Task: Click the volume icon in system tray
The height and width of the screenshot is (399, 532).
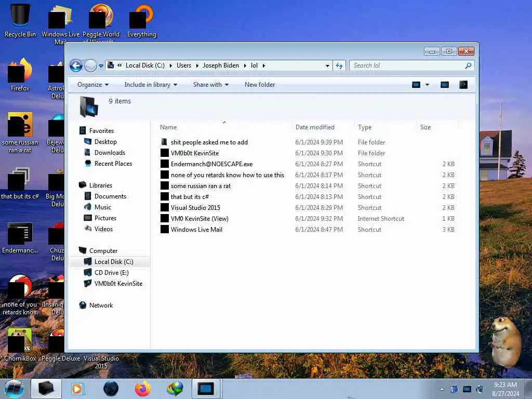Action: [x=480, y=389]
